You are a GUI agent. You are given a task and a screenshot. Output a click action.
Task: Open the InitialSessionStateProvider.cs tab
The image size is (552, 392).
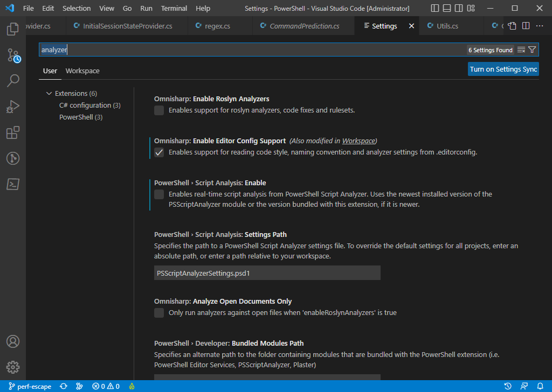(x=127, y=26)
